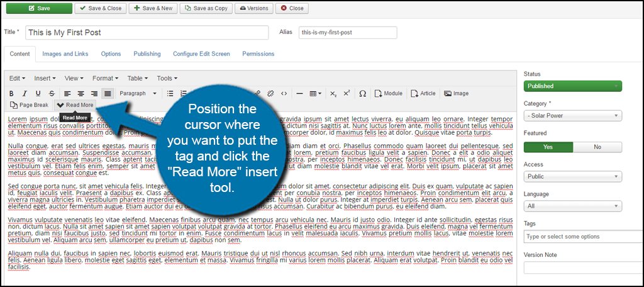Place cursor in paragraph starting "Vivamus vulputate venenatis"
Screen dimensions: 644x287
(x=260, y=230)
